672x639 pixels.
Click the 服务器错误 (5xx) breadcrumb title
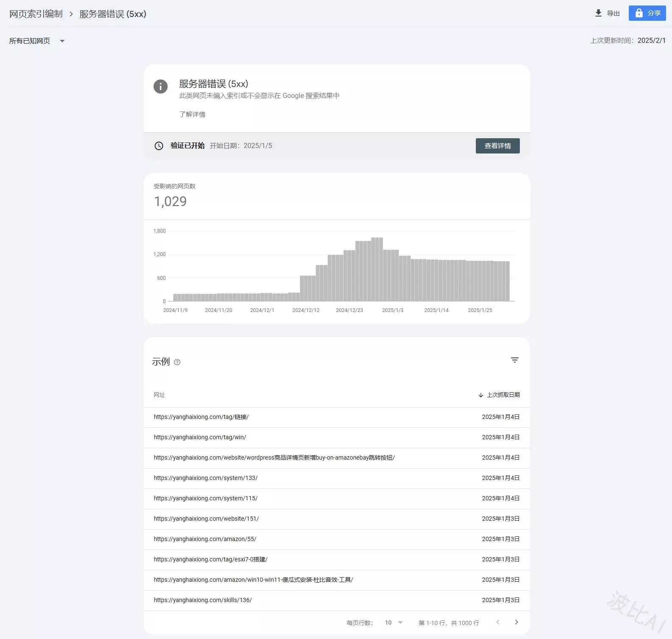[113, 14]
